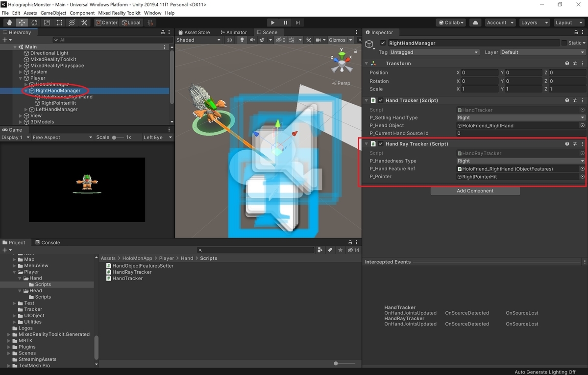Toggle 2D view mode in Scene

click(x=229, y=40)
